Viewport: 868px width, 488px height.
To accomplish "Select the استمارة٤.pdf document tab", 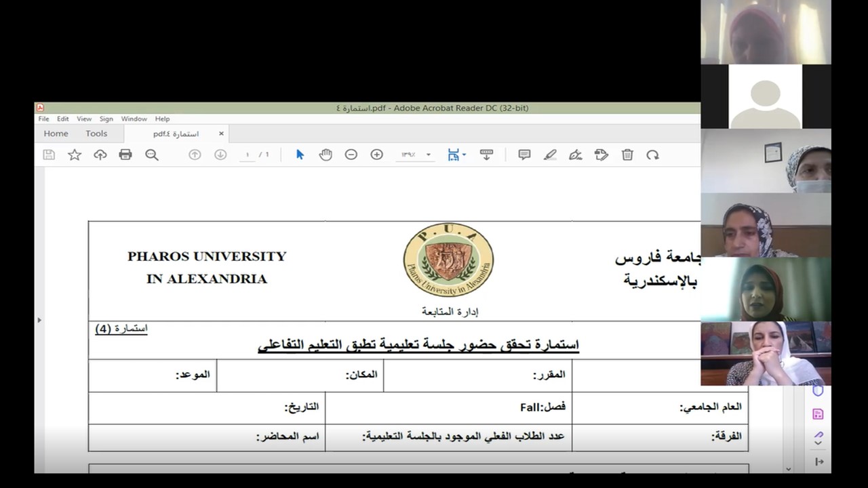I will [176, 134].
